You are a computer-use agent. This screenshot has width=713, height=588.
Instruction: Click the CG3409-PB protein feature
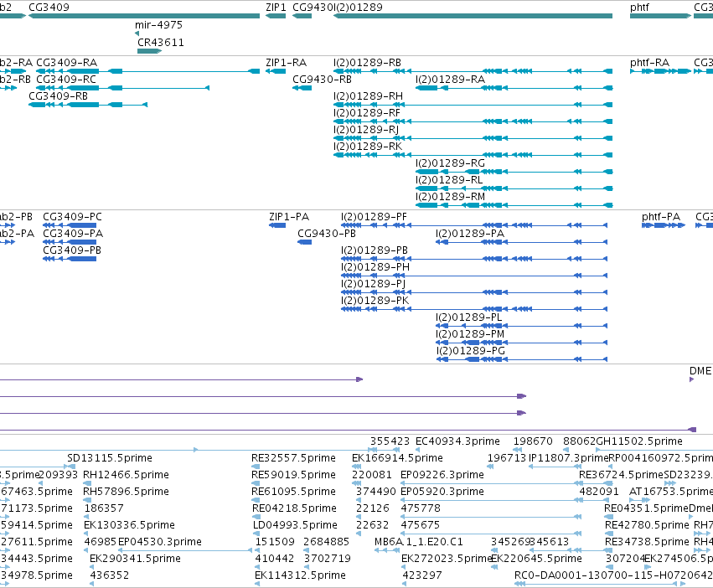72,250
